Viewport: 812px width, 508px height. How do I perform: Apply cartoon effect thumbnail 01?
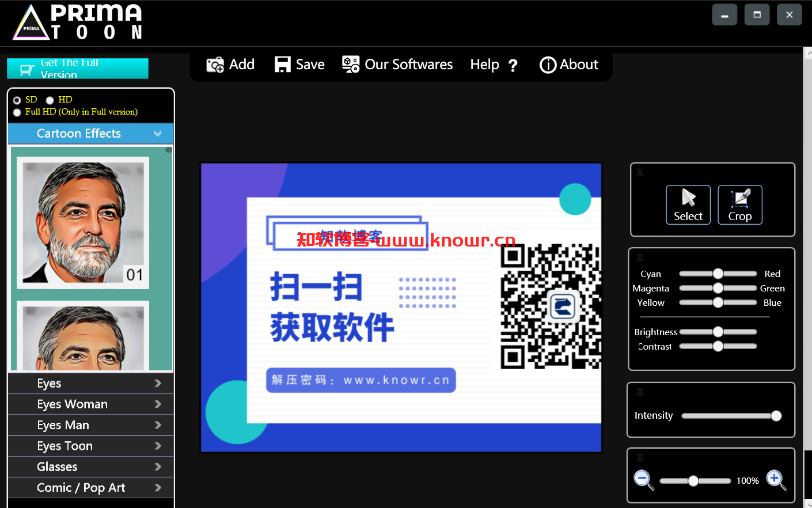pos(83,223)
